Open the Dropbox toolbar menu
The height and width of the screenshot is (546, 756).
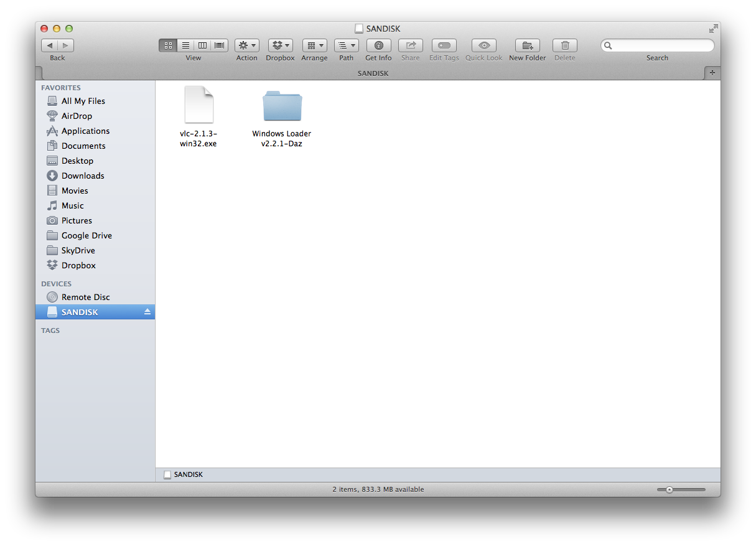[281, 45]
